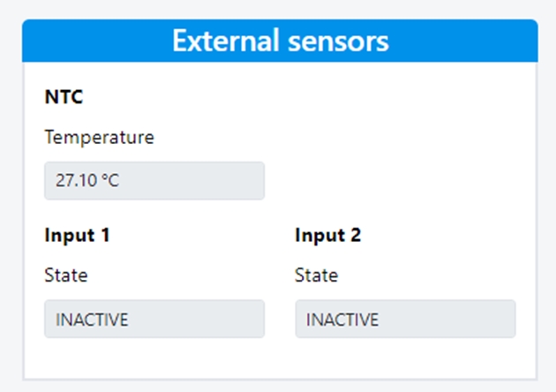556x392 pixels.
Task: Select the Input 2 INACTIVE state field
Action: pyautogui.click(x=404, y=319)
